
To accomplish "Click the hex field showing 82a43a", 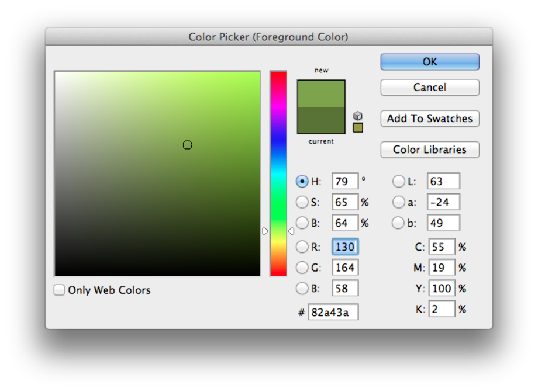I will (333, 312).
